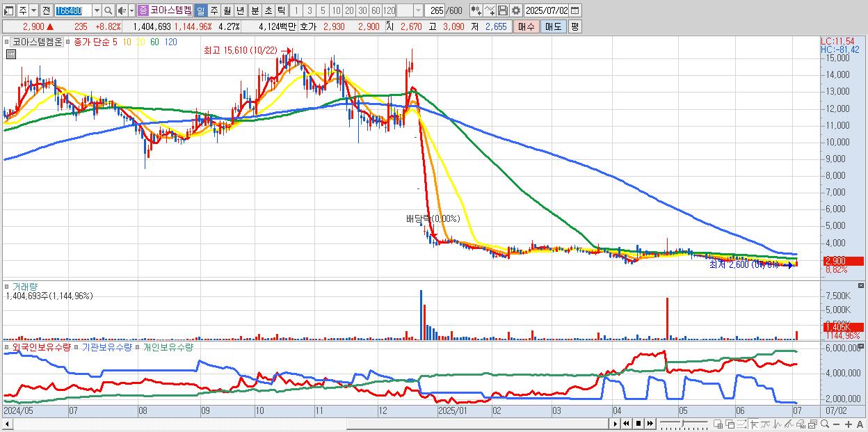Click the 거래량 volume panel label
The image size is (868, 432).
tap(25, 286)
